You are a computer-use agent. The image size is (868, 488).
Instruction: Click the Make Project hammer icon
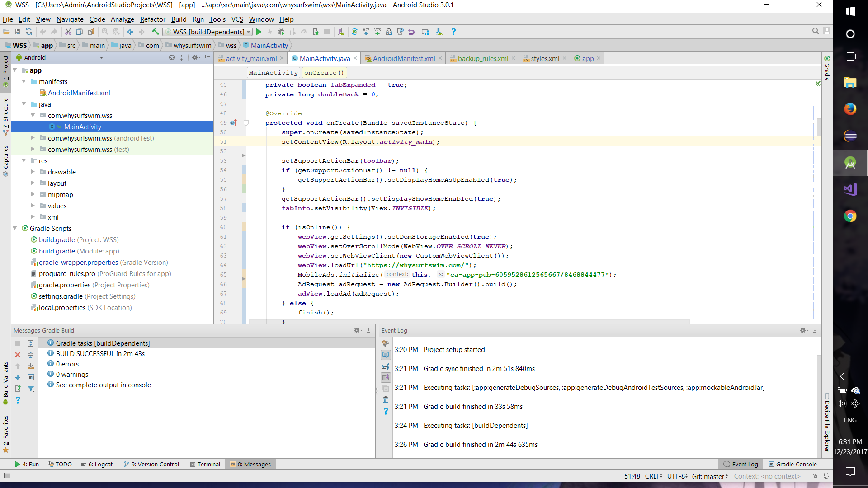tap(156, 32)
